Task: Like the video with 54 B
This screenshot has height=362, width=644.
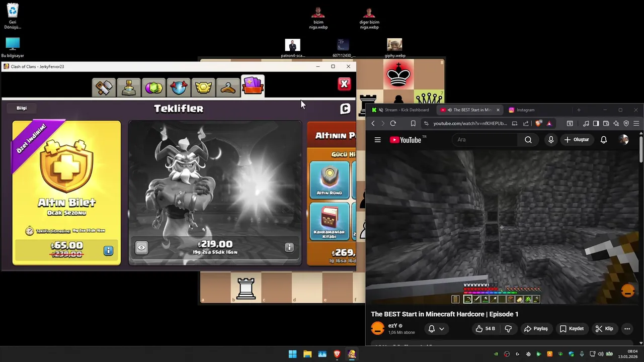Action: 485,329
